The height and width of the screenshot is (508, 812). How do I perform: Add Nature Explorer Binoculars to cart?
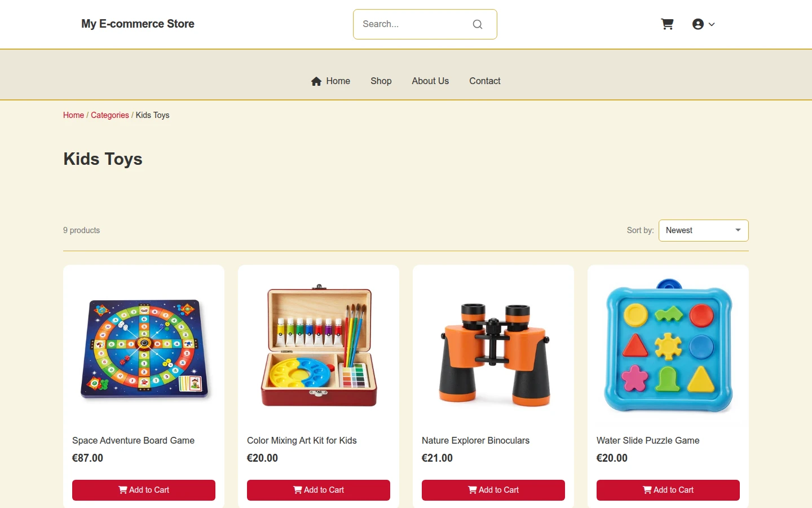493,490
